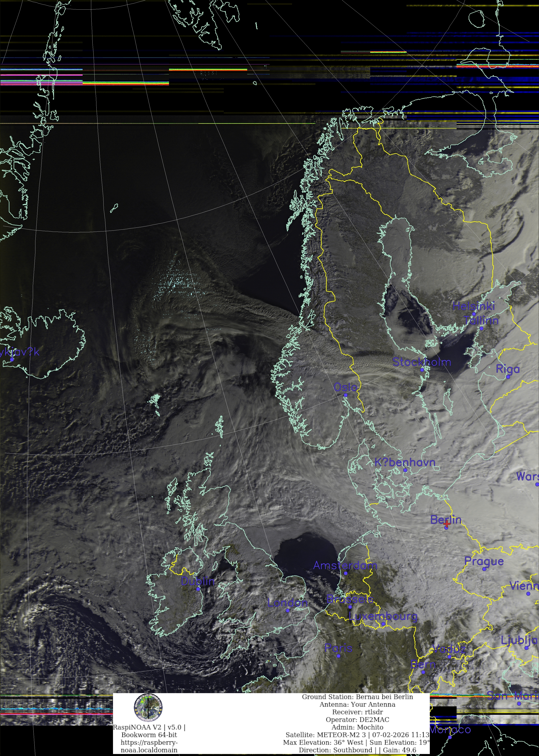
Task: Click the Helsinki city marker dot
Action: tap(474, 314)
